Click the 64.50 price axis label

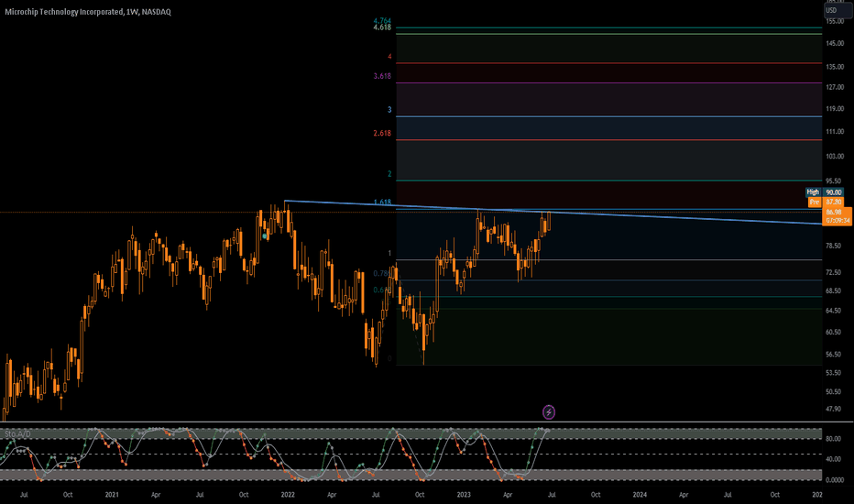[x=834, y=311]
